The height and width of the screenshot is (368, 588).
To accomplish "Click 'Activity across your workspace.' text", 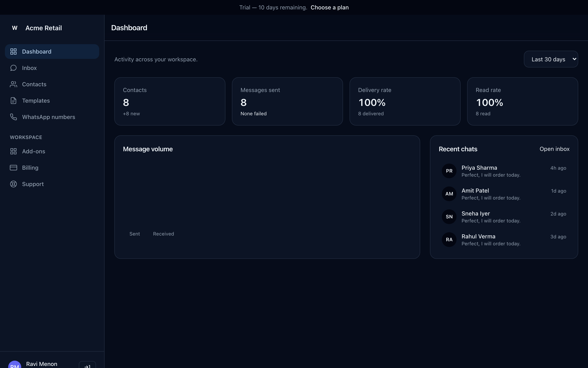I will pyautogui.click(x=156, y=59).
